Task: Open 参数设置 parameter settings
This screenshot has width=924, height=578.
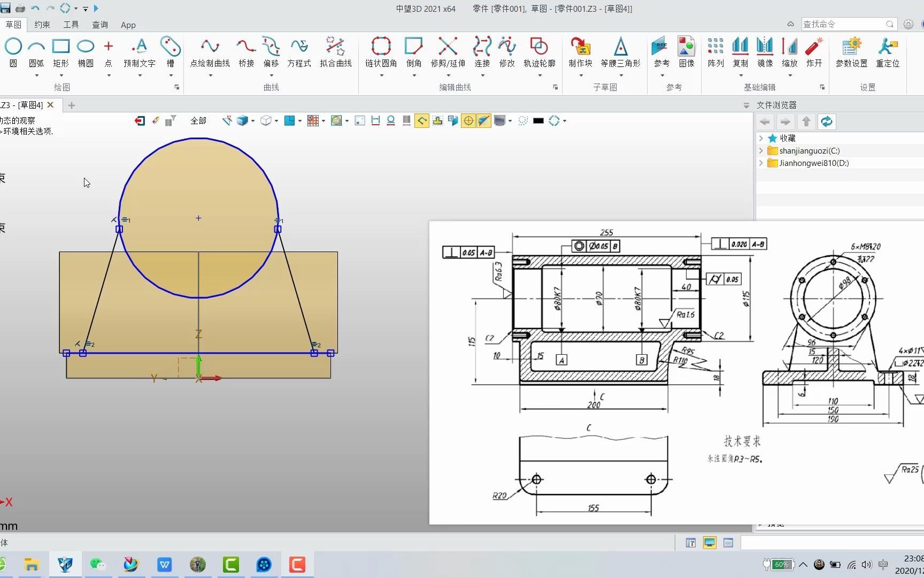Action: (852, 52)
